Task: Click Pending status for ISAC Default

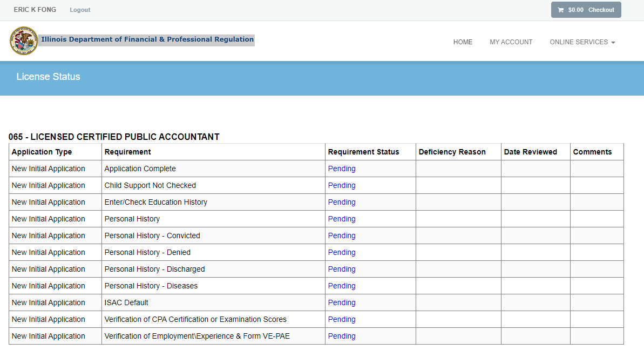Action: tap(342, 303)
